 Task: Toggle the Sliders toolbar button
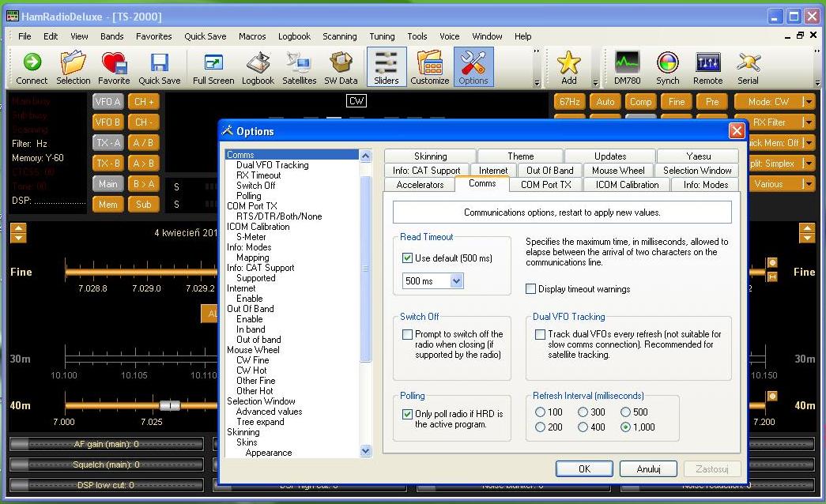[x=387, y=68]
